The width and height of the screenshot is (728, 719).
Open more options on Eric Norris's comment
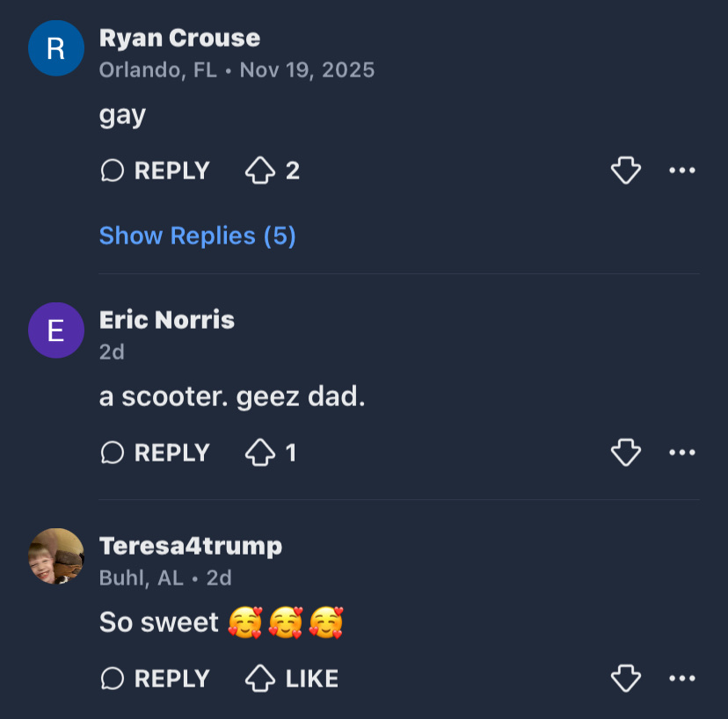click(682, 453)
